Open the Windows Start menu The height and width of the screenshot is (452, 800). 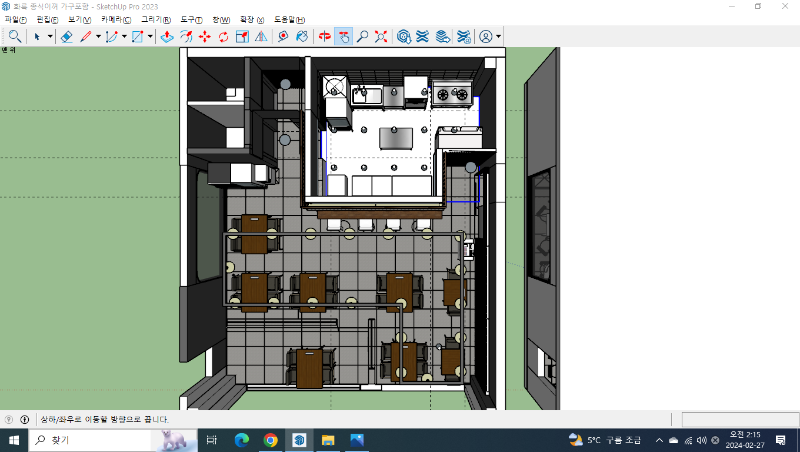pos(14,440)
